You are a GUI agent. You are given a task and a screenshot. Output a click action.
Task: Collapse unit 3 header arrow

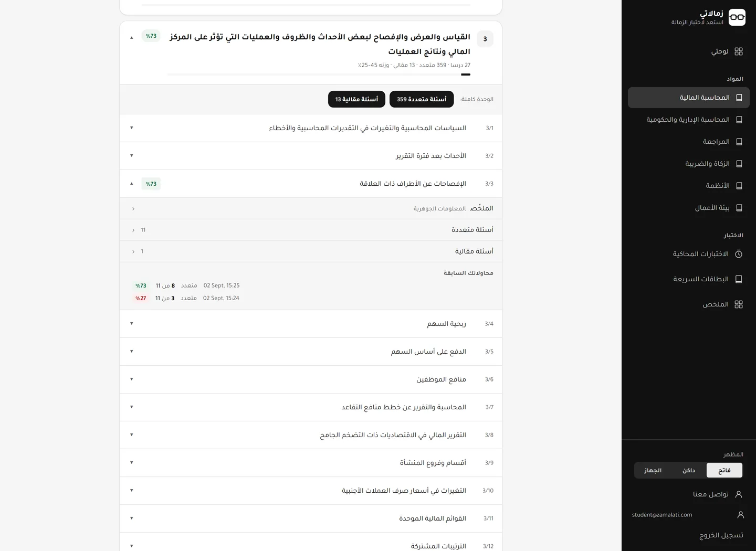tap(132, 37)
